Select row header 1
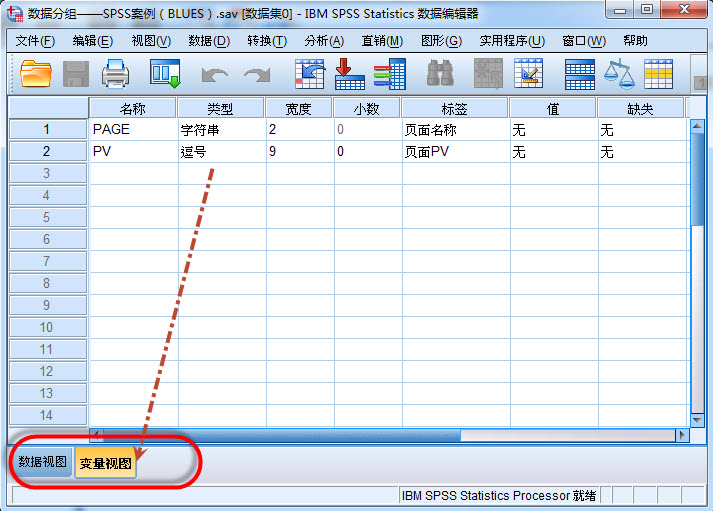The image size is (713, 511). [x=47, y=129]
